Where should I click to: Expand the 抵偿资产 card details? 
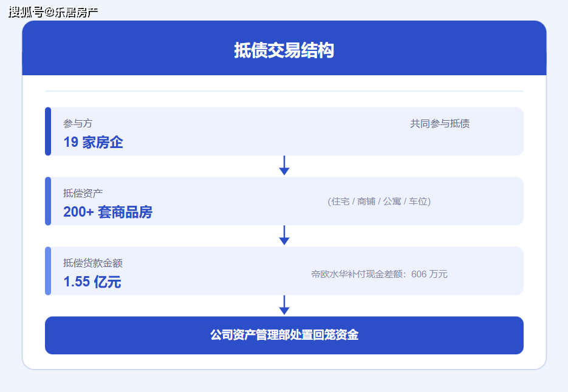(284, 201)
